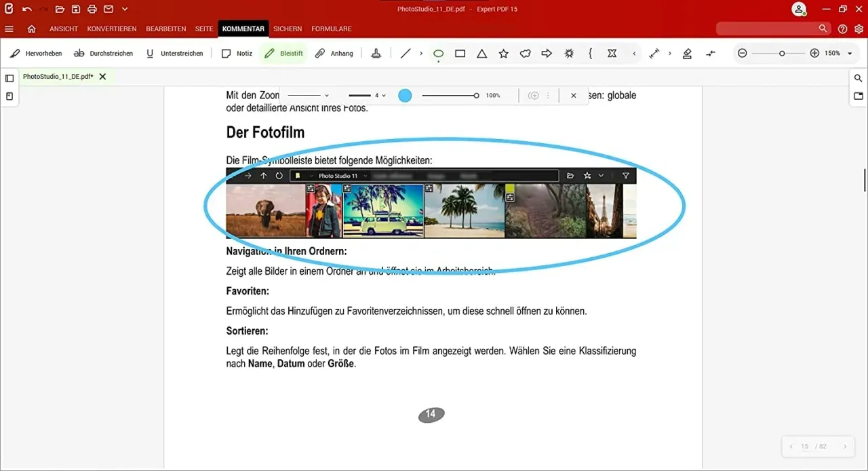Click the Undo arrow in title bar

[x=27, y=10]
